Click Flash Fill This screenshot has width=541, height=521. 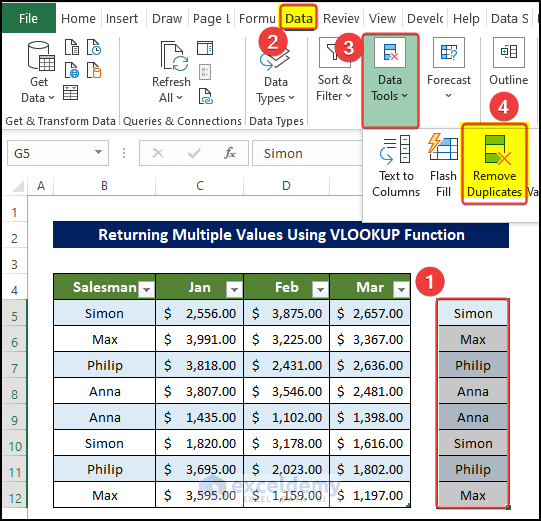coord(443,166)
